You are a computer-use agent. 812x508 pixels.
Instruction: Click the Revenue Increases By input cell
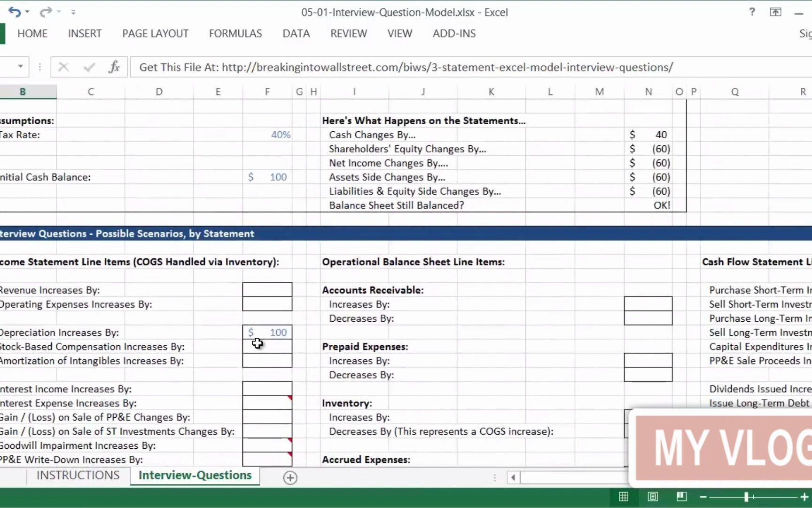click(267, 290)
